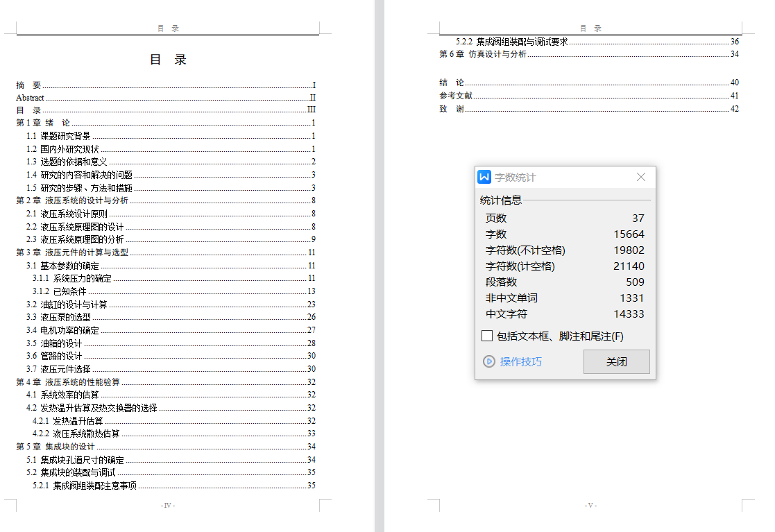Open 5.2.1 集成阀组装配注意事项 entry
This screenshot has width=775, height=532.
coord(174,486)
